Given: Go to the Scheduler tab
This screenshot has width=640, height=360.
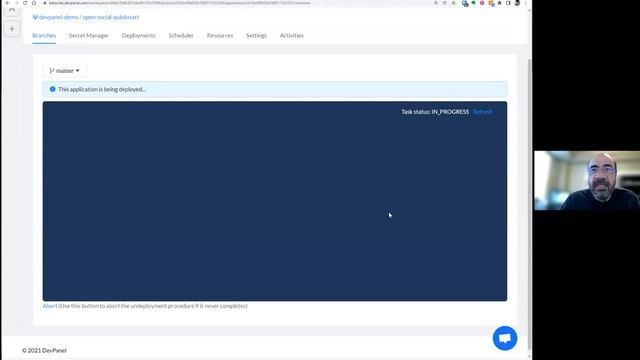Looking at the screenshot, I should click(181, 36).
